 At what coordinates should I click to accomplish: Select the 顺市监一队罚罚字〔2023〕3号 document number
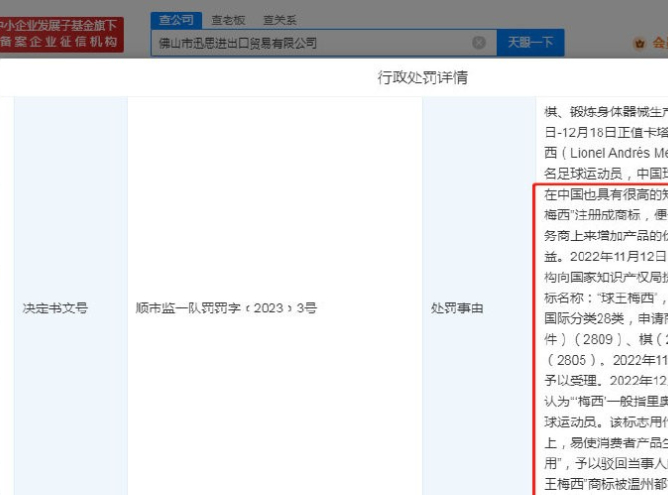[x=226, y=309]
